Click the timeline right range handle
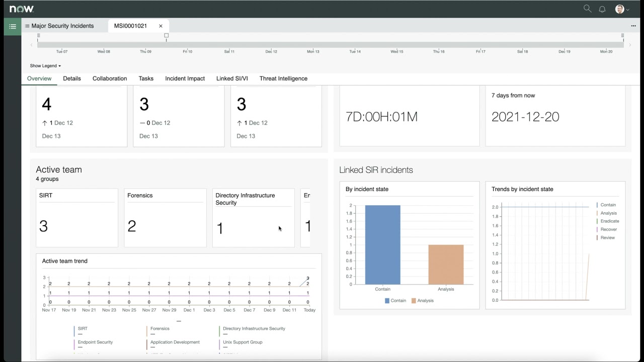644x362 pixels. [622, 35]
